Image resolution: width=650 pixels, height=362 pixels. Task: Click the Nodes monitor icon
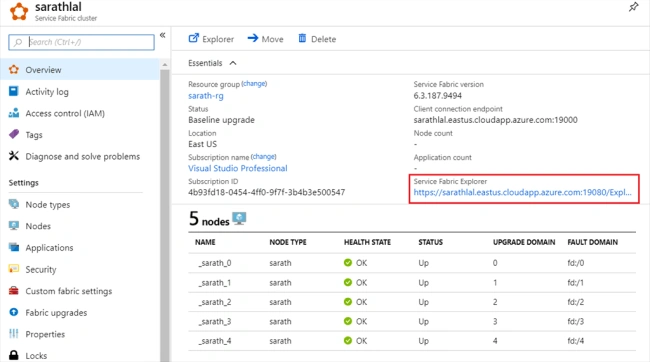point(14,226)
